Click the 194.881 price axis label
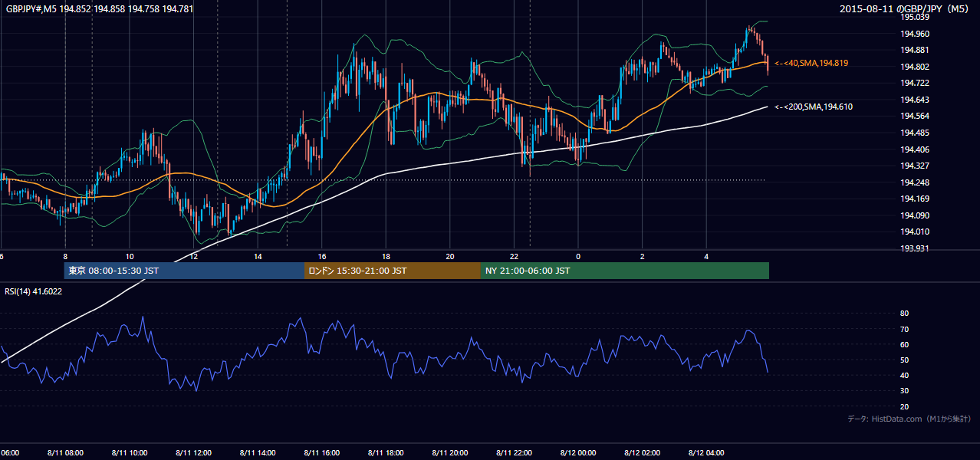This screenshot has width=980, height=460. 915,50
